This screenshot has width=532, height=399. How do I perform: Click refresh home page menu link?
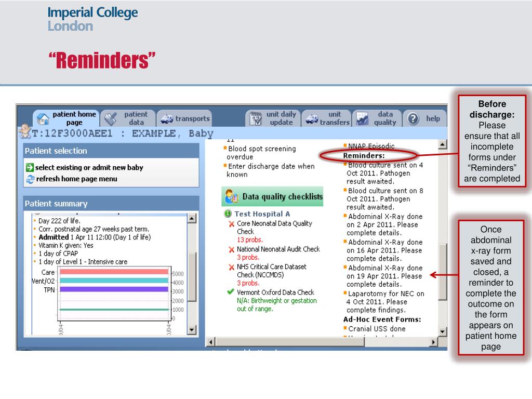(x=77, y=179)
